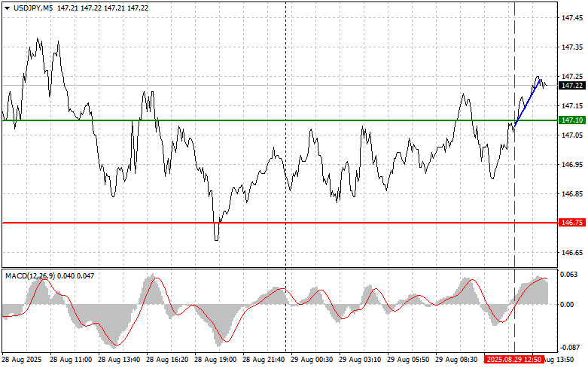
Task: Click the 147.45 price scale value
Action: coord(572,17)
